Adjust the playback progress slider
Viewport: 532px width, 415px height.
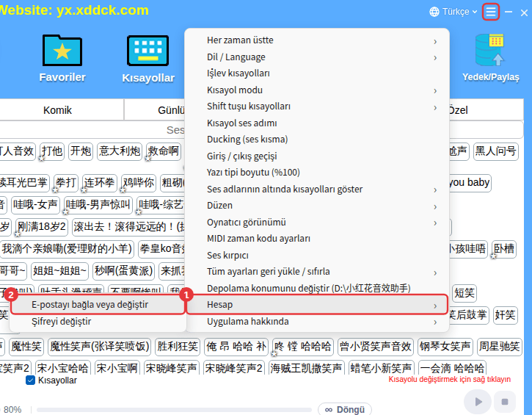(x=174, y=410)
